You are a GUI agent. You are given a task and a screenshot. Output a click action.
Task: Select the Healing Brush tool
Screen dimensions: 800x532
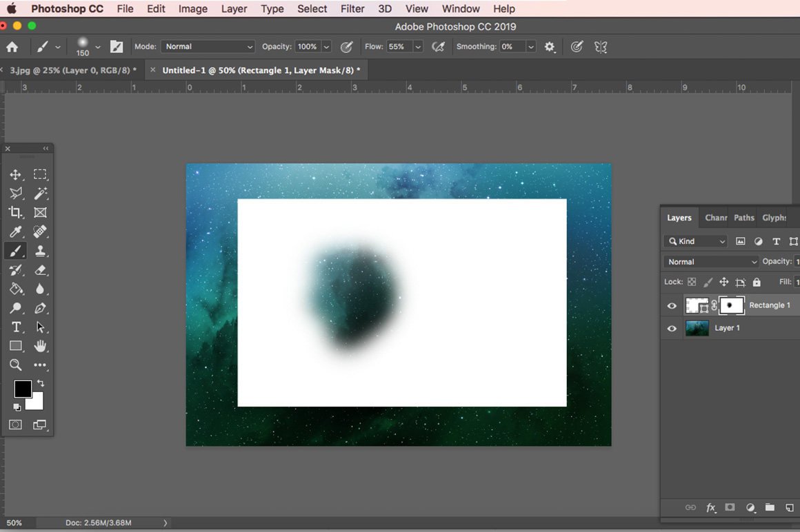click(x=40, y=232)
